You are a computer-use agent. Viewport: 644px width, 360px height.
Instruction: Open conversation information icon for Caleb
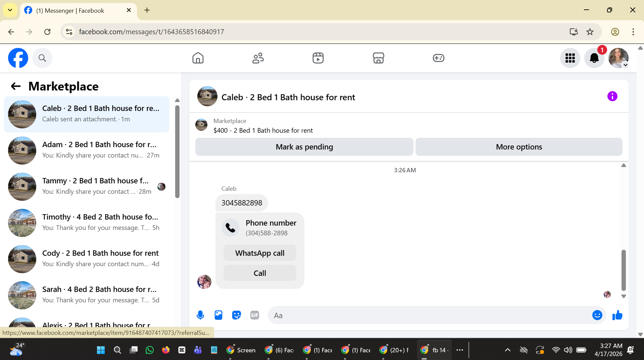pos(612,97)
